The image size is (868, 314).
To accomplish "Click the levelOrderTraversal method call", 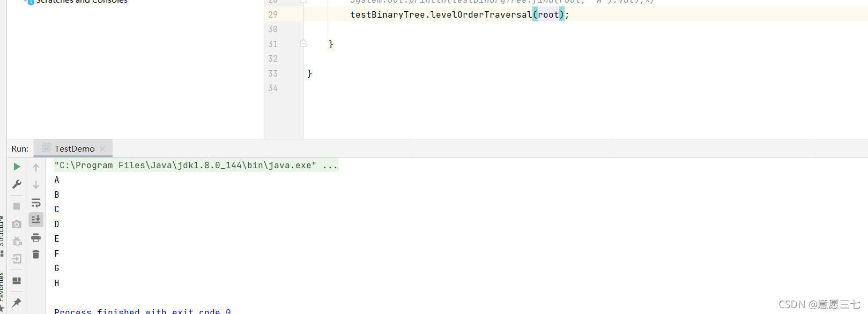I will coord(481,14).
